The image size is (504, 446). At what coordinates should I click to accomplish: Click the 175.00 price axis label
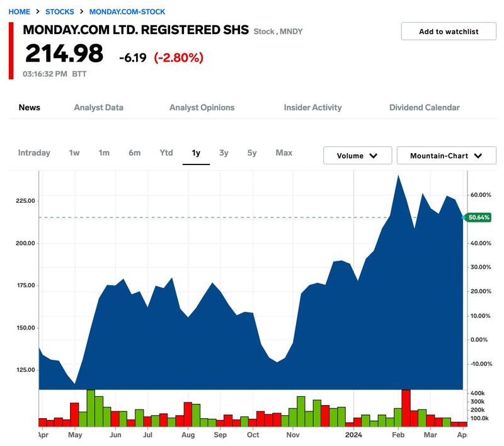(x=26, y=285)
